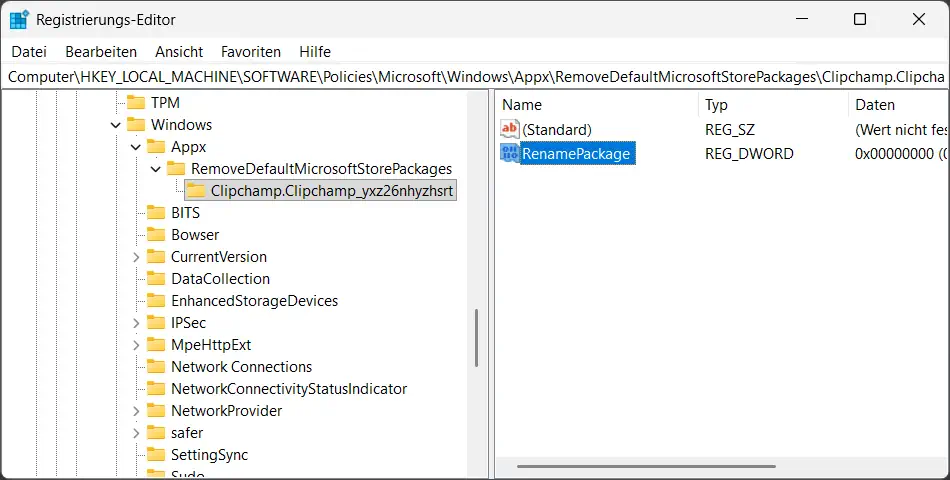Image resolution: width=950 pixels, height=480 pixels.
Task: Sort values by the Typ column header
Action: [x=716, y=104]
